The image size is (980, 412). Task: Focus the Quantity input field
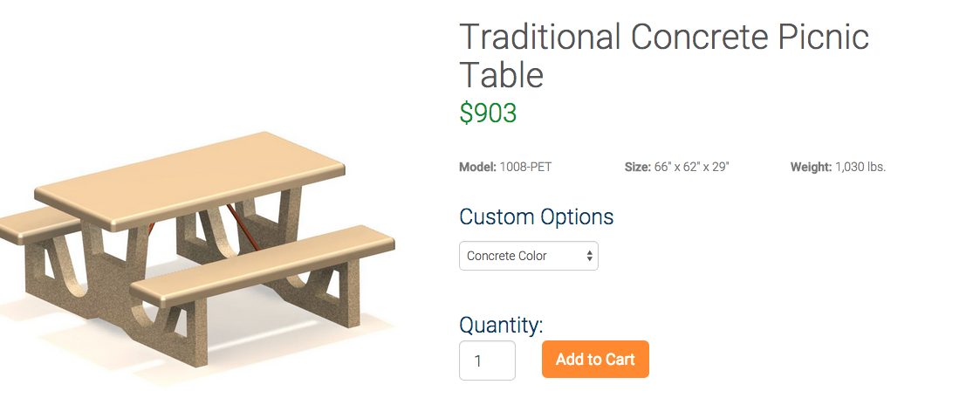tap(487, 360)
